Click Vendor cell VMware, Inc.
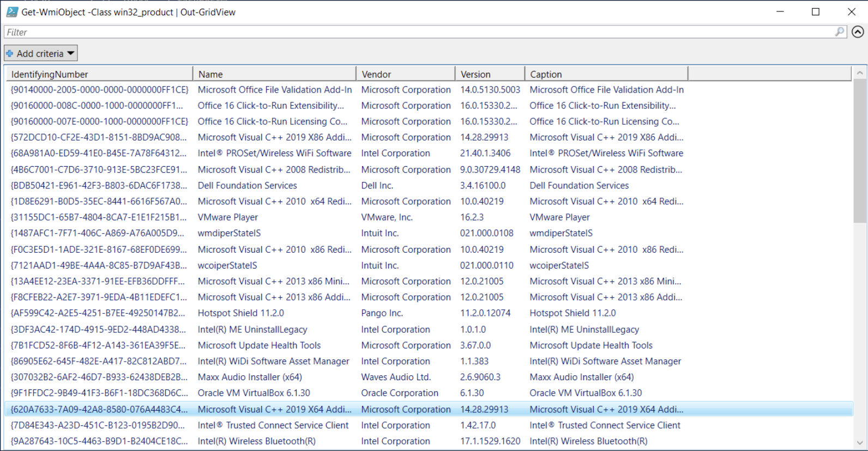The height and width of the screenshot is (451, 868). pyautogui.click(x=387, y=217)
